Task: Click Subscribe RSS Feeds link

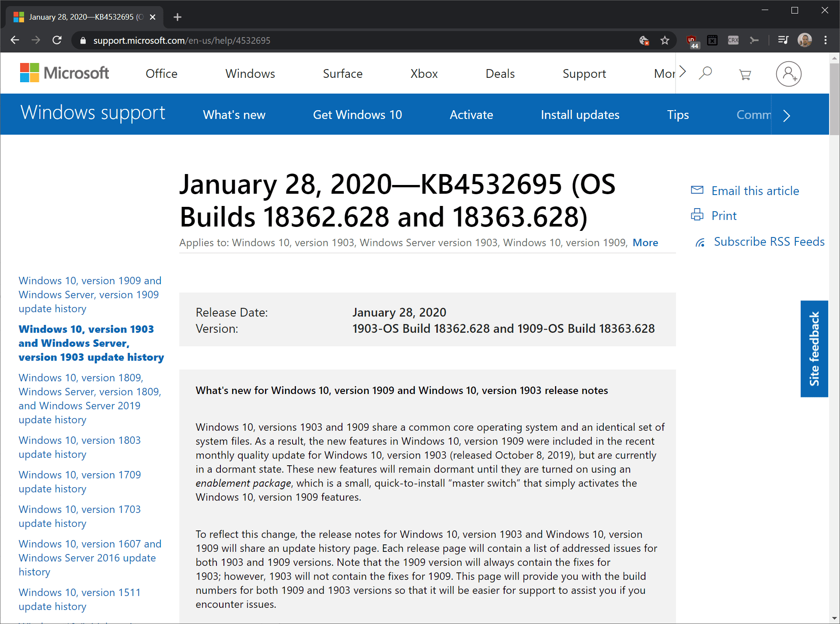Action: point(769,241)
